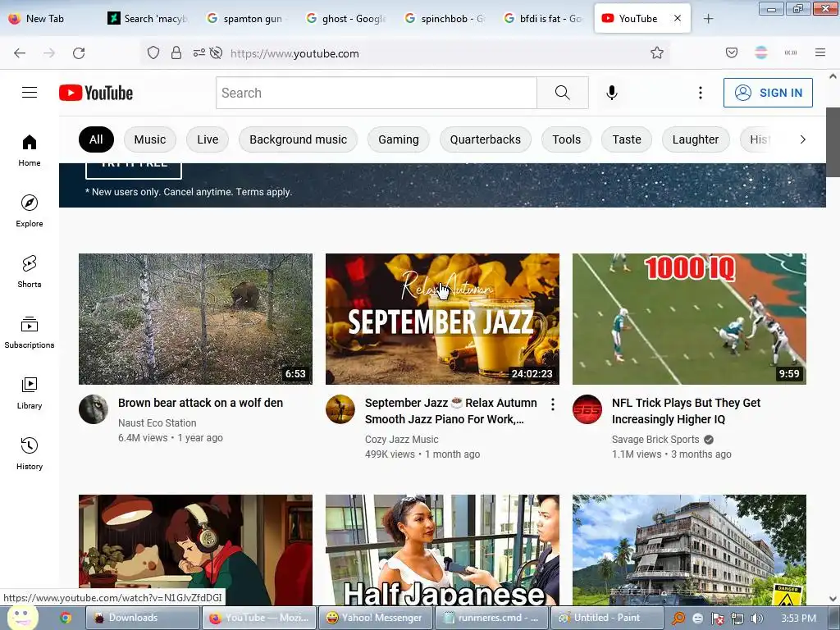Click the autoplay blocked icon in address bar
The width and height of the screenshot is (840, 630).
[x=216, y=53]
